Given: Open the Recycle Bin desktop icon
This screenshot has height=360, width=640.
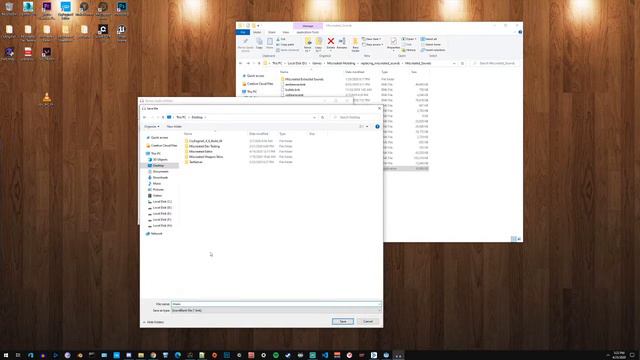Looking at the screenshot, I should 9,8.
